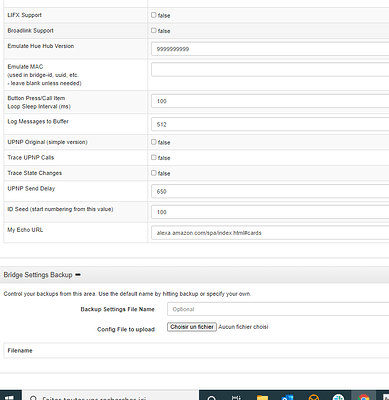Screen dimensions: 389x400
Task: Check the UPNP Original simple version checkbox
Action: (x=154, y=142)
